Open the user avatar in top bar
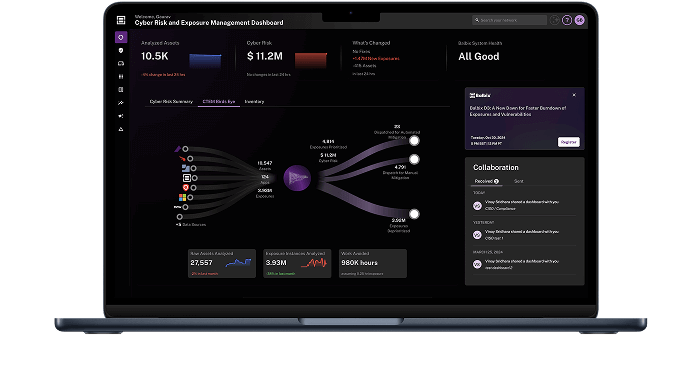The image size is (700, 386). pos(579,20)
